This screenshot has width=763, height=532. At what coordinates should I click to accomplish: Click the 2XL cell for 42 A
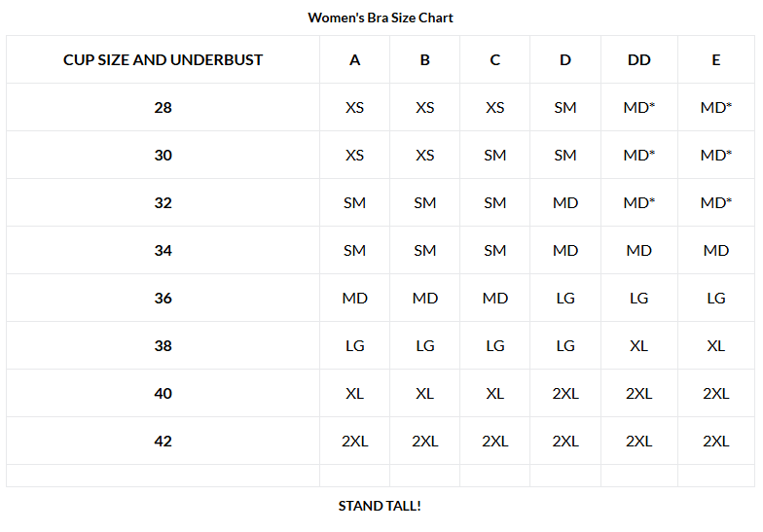[354, 441]
